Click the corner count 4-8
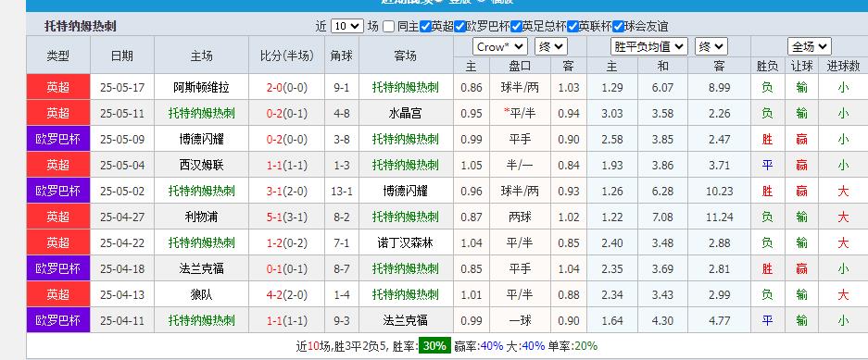The width and height of the screenshot is (868, 360). pyautogui.click(x=342, y=113)
